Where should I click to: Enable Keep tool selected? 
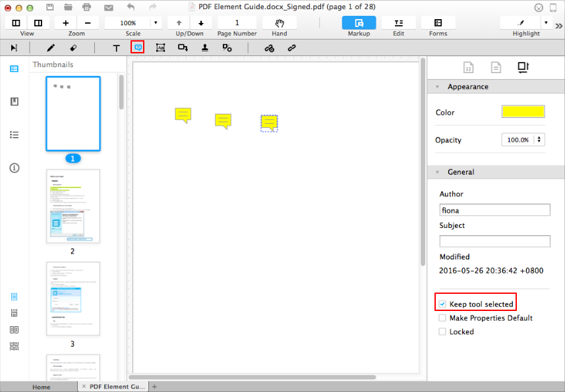click(x=442, y=302)
